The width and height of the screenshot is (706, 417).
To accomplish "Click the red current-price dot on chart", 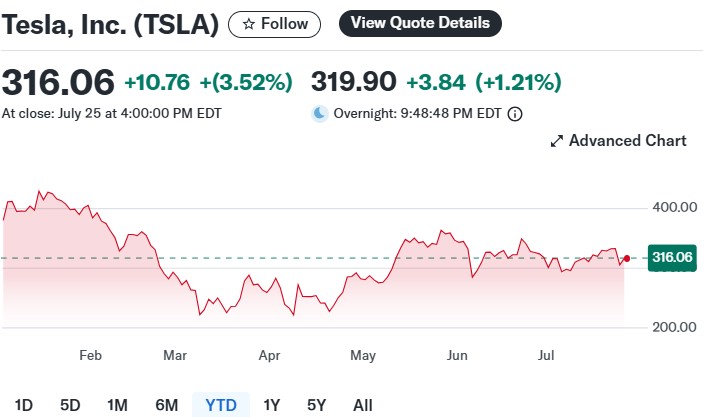I will pos(627,258).
